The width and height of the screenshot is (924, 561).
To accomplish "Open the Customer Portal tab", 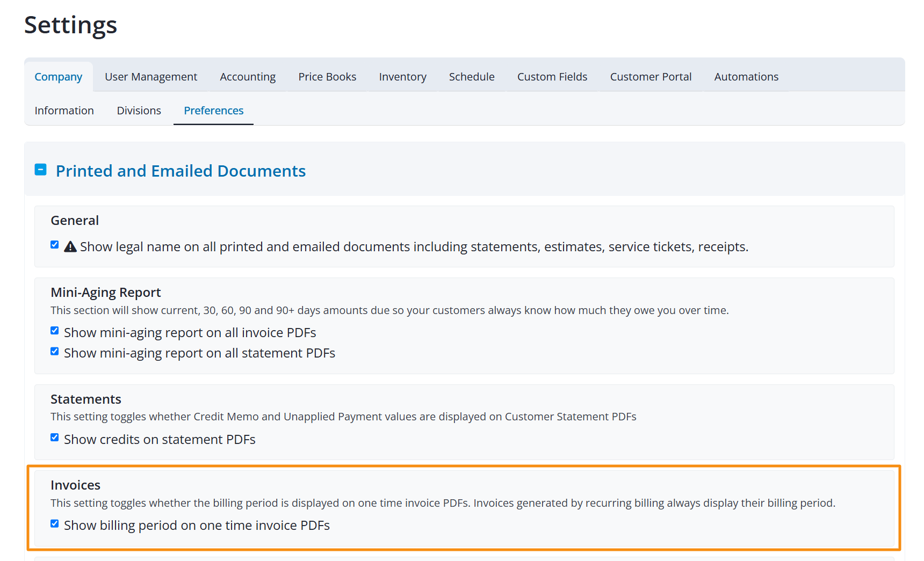I will (651, 77).
